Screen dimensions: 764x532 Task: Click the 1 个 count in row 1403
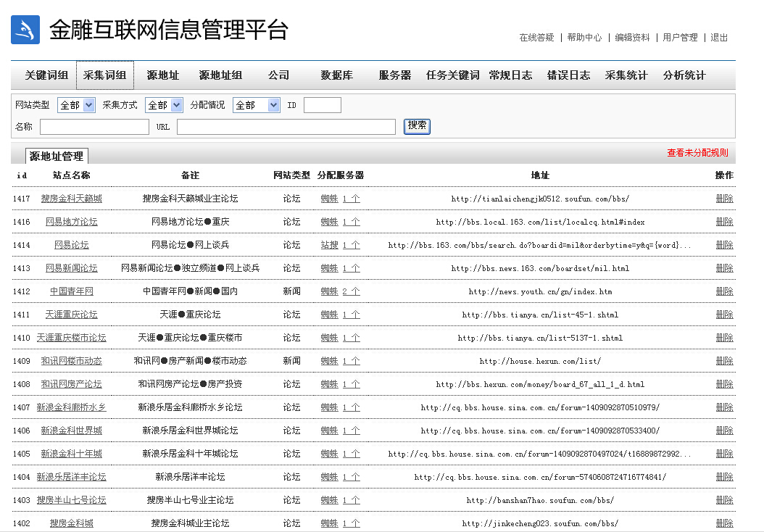(352, 500)
